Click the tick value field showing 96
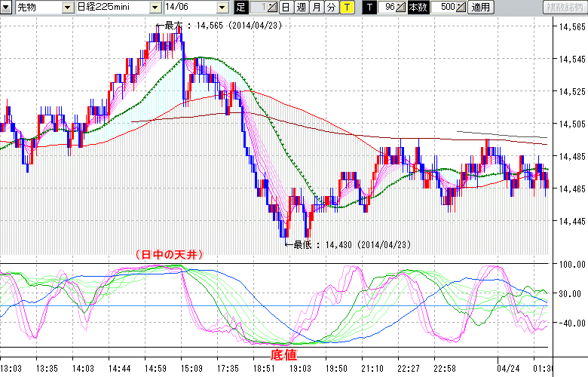 coord(387,8)
